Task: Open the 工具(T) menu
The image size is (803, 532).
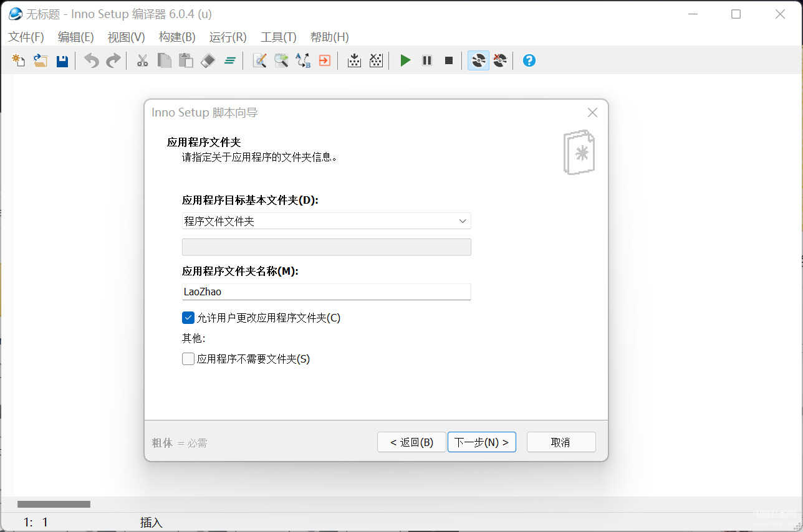Action: tap(278, 37)
